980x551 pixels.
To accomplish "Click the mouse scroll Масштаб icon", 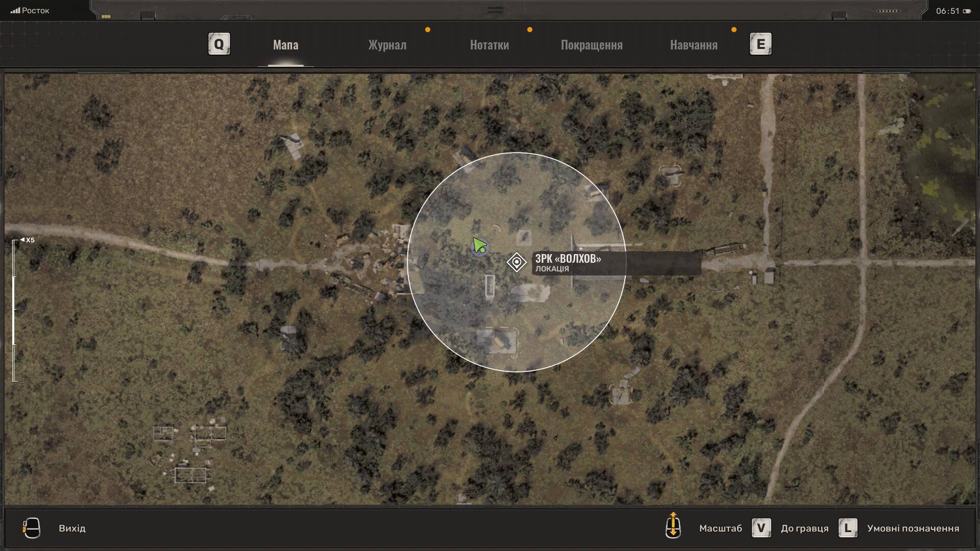I will 673,525.
